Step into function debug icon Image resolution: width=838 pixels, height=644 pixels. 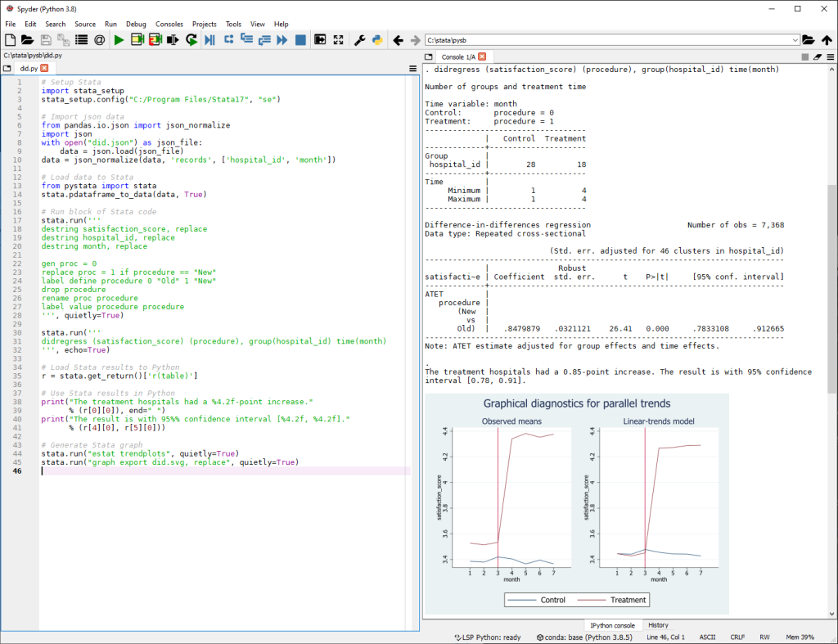(246, 39)
